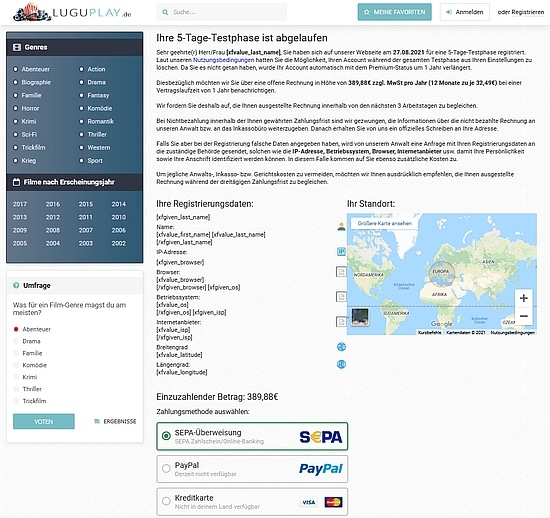Click the IP icon beside IP-Adresse

click(341, 251)
